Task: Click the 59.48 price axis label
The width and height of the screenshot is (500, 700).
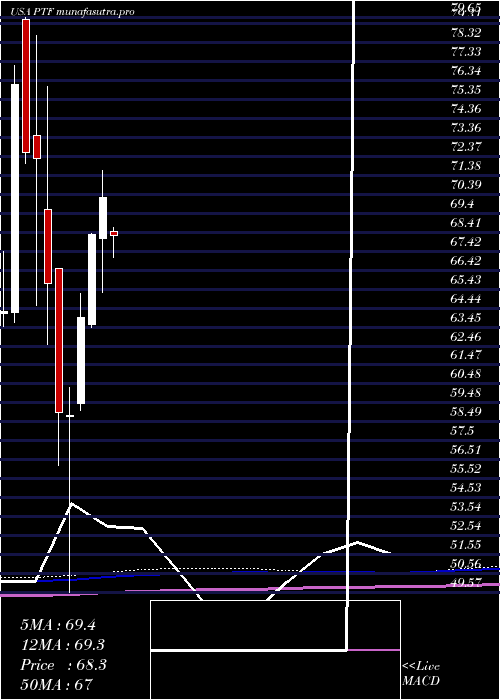Action: pos(466,393)
